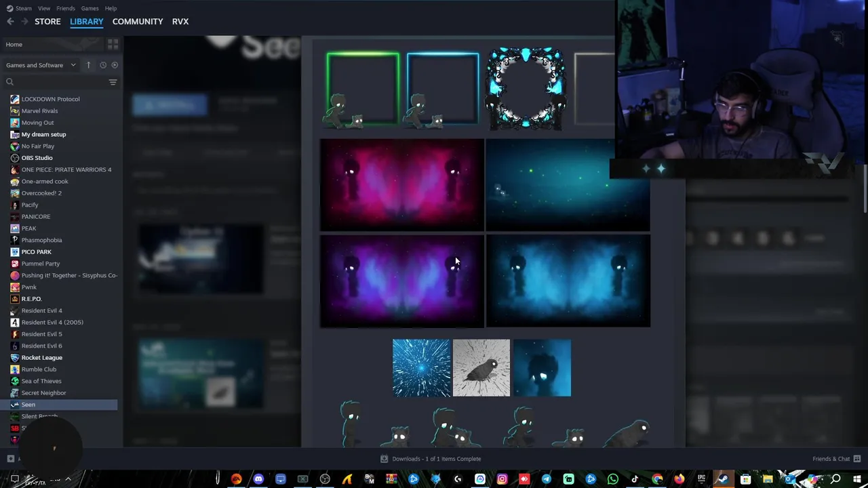Click the ornate cyan circular avatar frame

526,89
